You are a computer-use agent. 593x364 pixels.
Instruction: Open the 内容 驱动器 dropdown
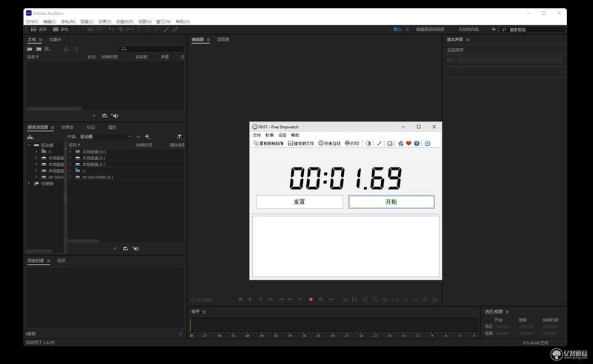(105, 136)
